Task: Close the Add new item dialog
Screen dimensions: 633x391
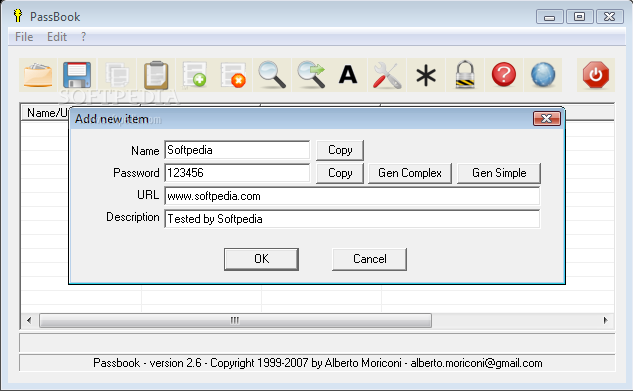Action: pos(547,118)
